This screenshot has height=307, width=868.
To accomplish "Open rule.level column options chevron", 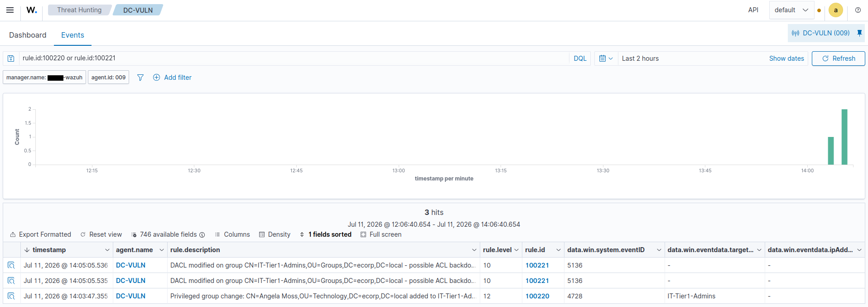I will [x=516, y=250].
